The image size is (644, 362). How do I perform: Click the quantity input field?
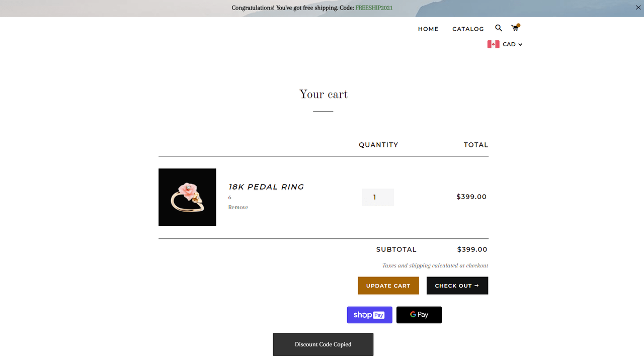[x=378, y=197]
